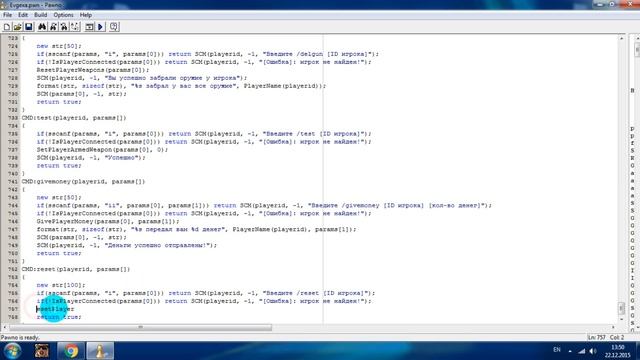Click the GivePlayerMoney(params[0], params[1]); line

click(x=108, y=222)
